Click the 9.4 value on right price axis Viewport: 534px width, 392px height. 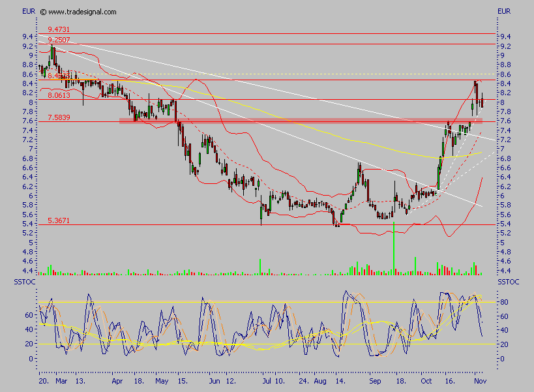coord(504,37)
